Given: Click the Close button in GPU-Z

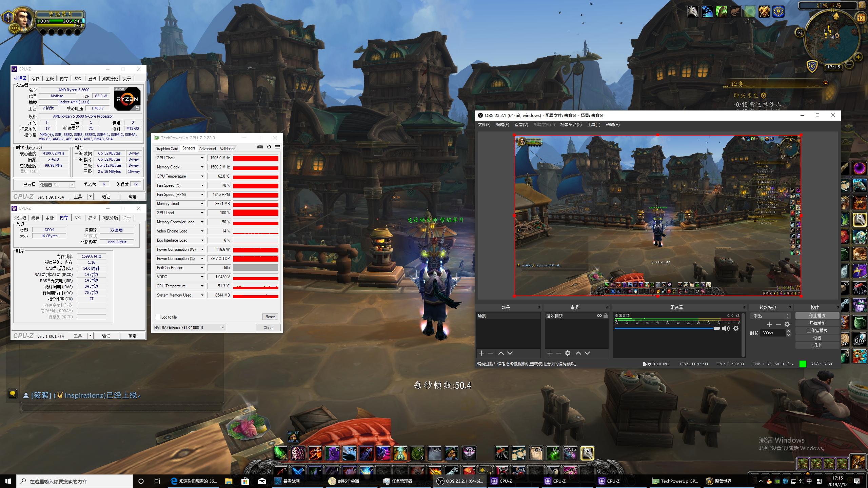Looking at the screenshot, I should click(x=268, y=327).
